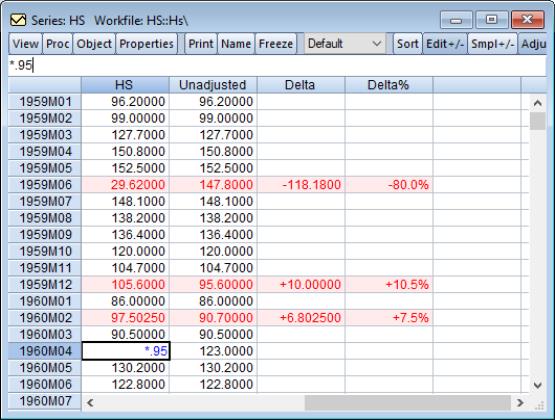Click the horizontal scrollbar thumb
The height and width of the screenshot is (420, 555).
(407, 403)
